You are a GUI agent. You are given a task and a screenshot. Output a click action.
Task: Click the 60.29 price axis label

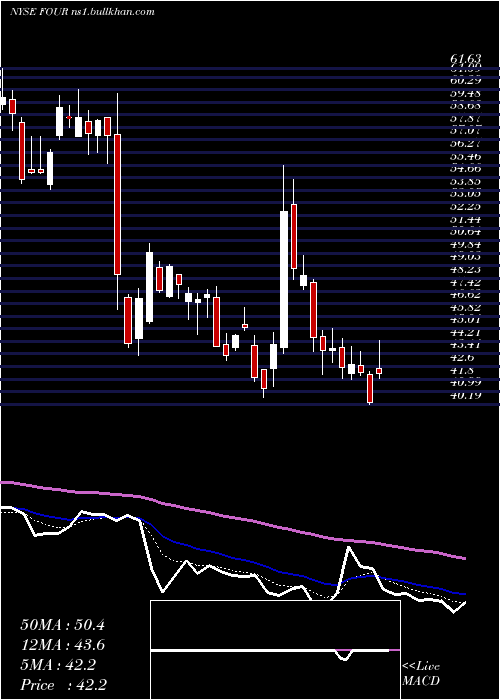coord(466,81)
